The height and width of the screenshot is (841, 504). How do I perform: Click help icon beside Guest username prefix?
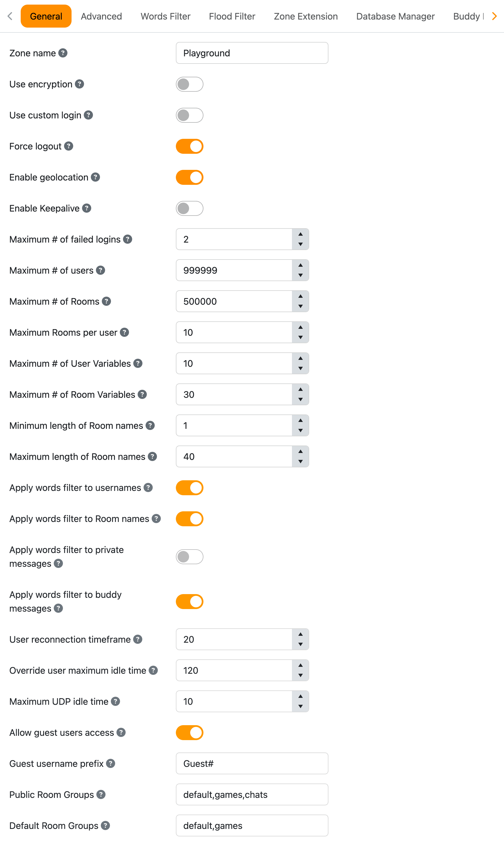click(x=111, y=764)
